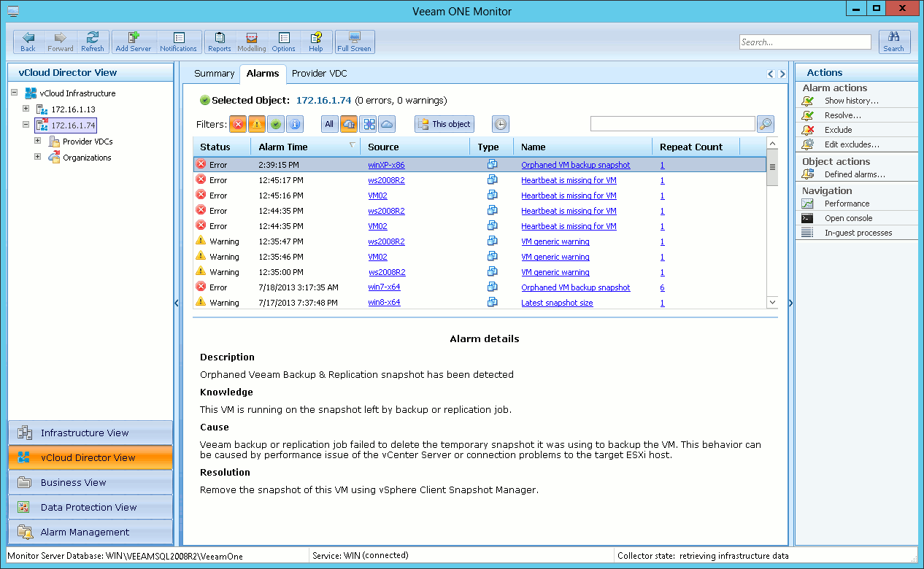Screen dimensions: 924x569
Task: Expand the 172.16.1.13 tree node
Action: pos(26,109)
